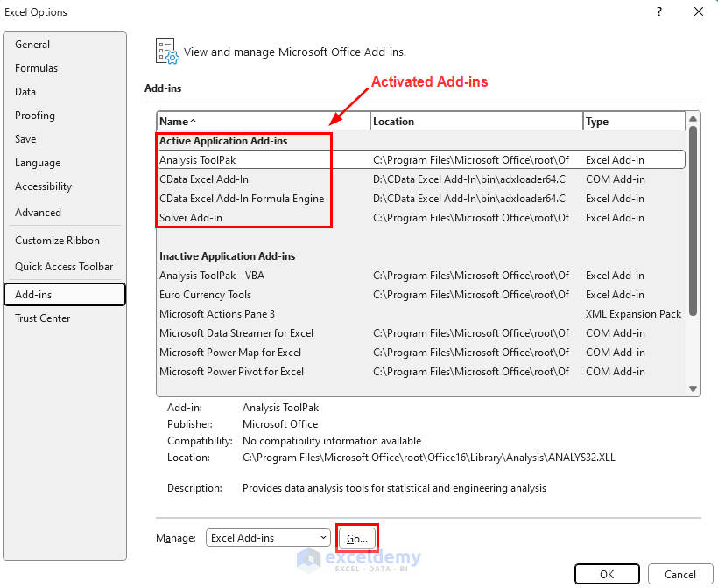The width and height of the screenshot is (718, 588).
Task: Open the General options category
Action: tap(65, 45)
